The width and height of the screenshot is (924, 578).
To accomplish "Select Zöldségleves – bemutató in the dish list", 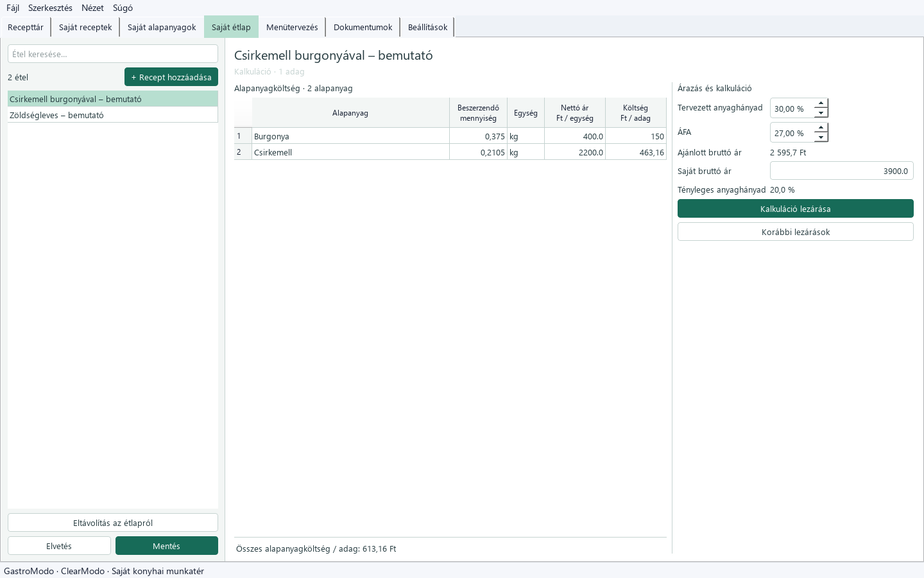I will [113, 115].
